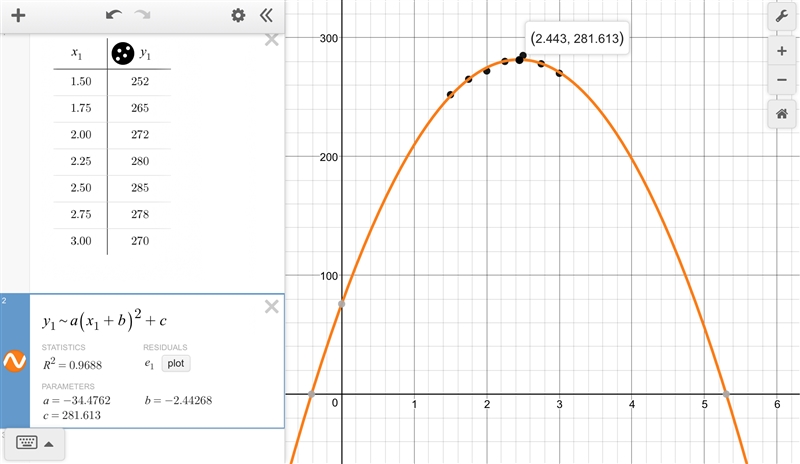The height and width of the screenshot is (464, 800).
Task: Open expression list settings gear
Action: (x=238, y=15)
